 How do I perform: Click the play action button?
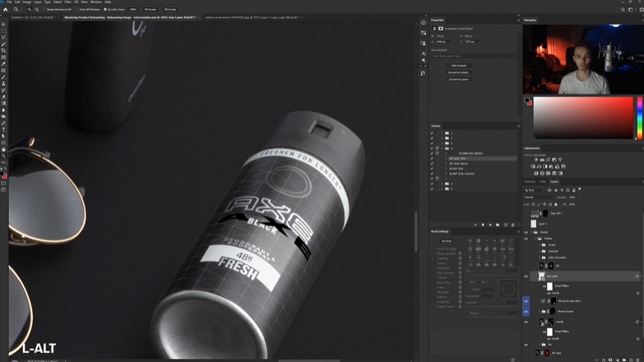tap(490, 225)
